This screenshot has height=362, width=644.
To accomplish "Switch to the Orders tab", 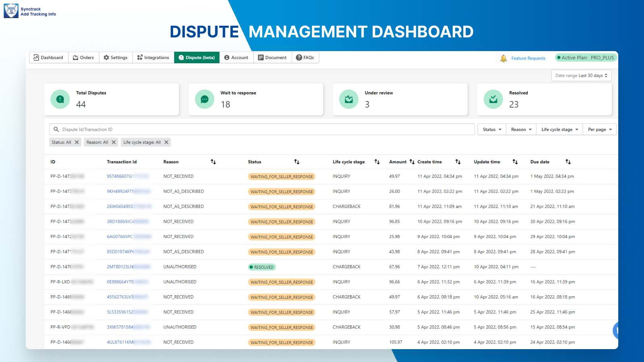I will pos(83,58).
